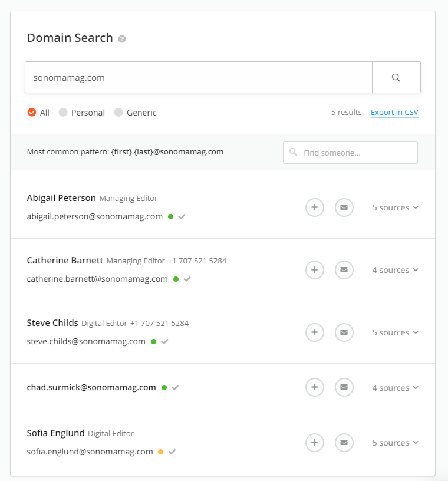Click Steve Childs' phone number +1 707 521 5284
This screenshot has height=481, width=448.
coord(159,324)
